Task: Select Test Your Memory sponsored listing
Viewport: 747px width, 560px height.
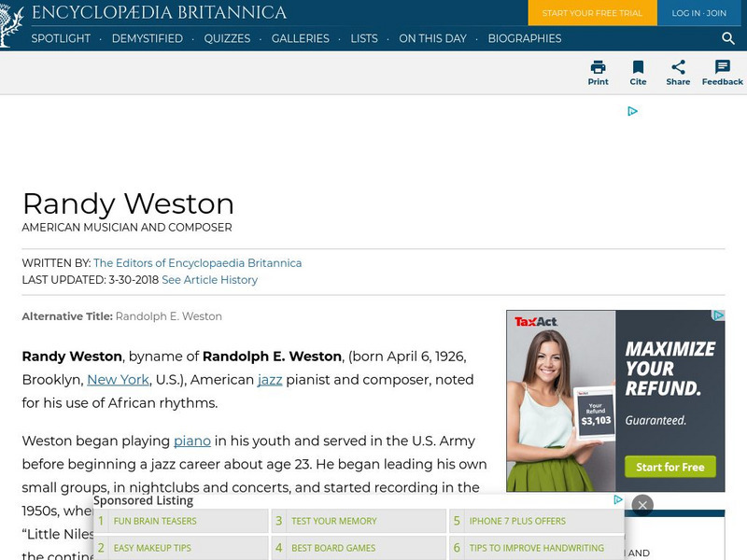Action: coord(333,521)
